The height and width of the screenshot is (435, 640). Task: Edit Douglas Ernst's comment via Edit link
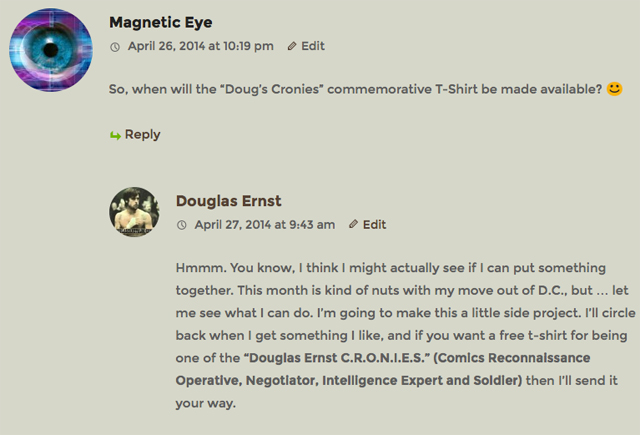tap(375, 225)
